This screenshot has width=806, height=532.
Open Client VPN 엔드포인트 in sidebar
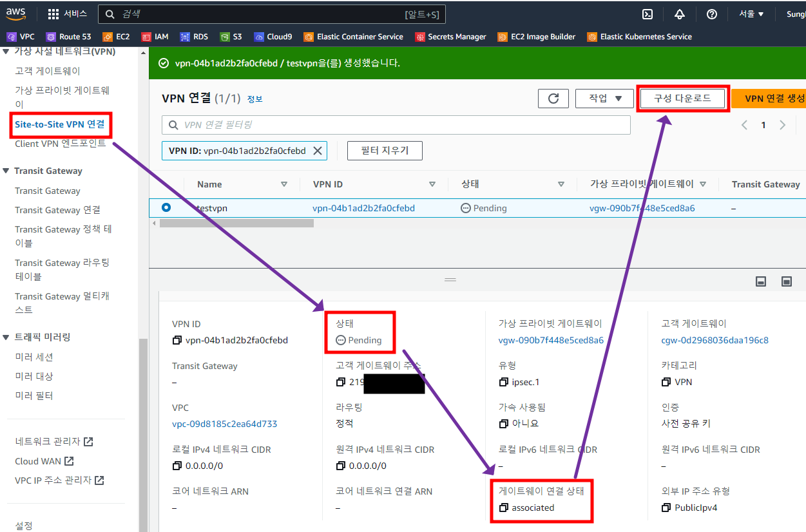click(61, 144)
